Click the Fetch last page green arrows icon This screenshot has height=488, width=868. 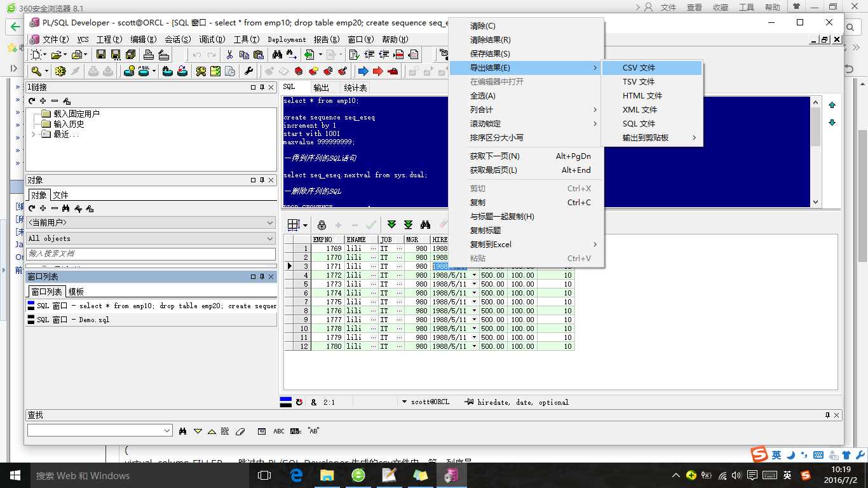(409, 225)
